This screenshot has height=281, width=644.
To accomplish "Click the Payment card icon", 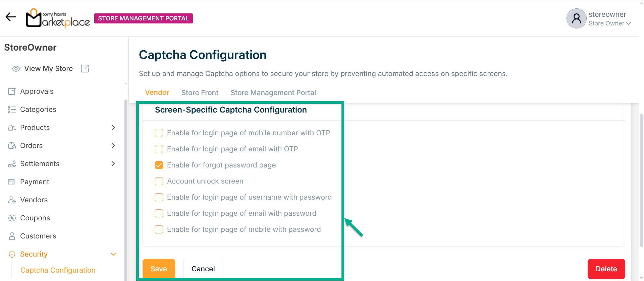I will point(12,182).
